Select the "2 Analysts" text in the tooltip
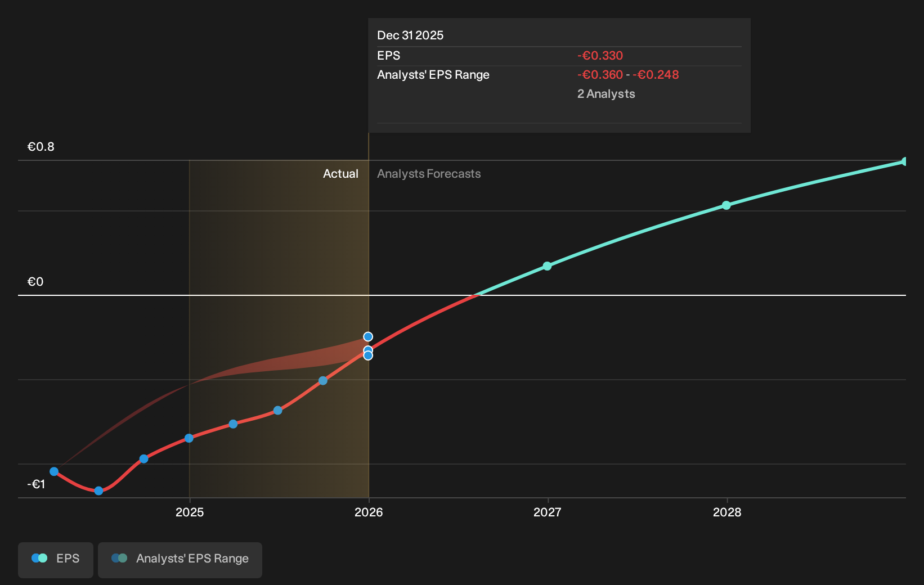The width and height of the screenshot is (924, 585). coord(606,94)
